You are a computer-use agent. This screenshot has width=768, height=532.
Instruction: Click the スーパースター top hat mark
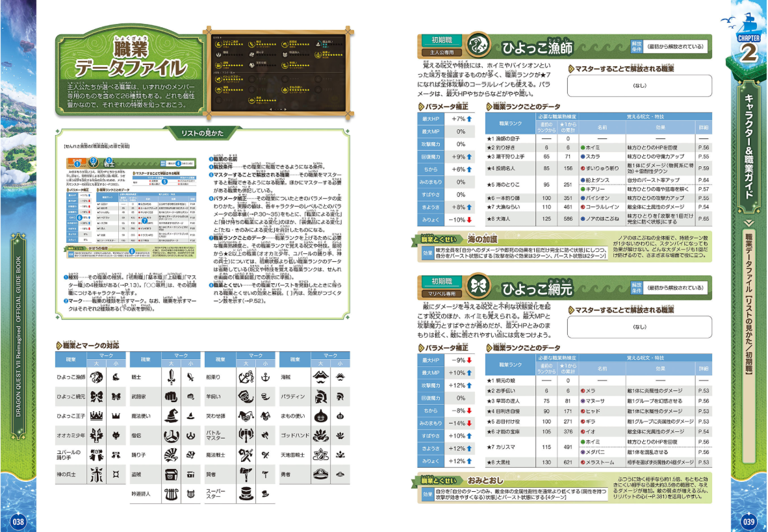(246, 494)
